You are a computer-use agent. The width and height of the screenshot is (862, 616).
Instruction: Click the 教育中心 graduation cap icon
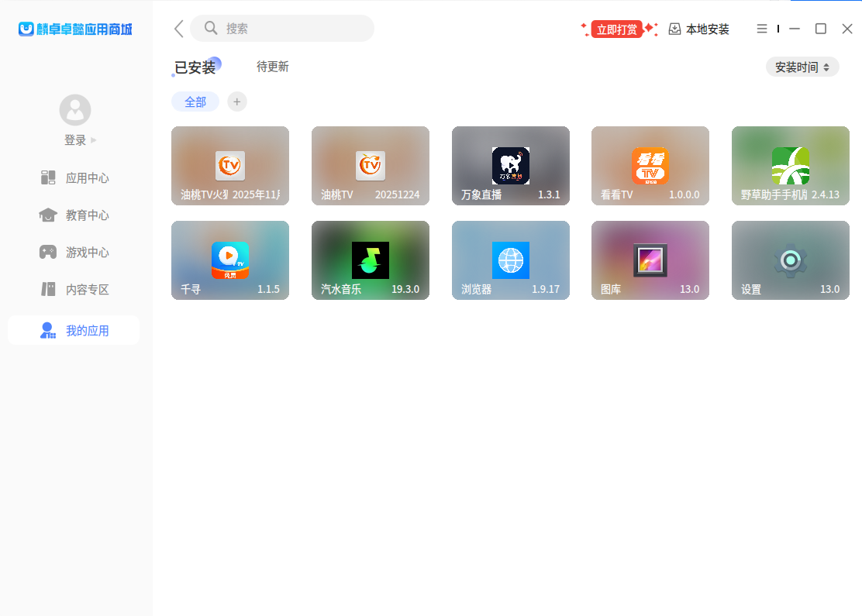click(48, 215)
